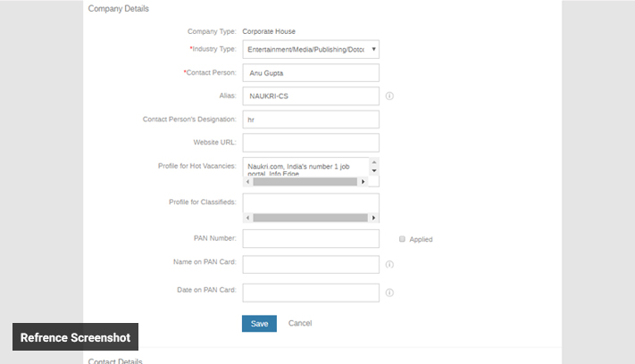Click scroll-up arrow in Hot Vacancies profile box
Image resolution: width=635 pixels, height=364 pixels.
point(374,163)
